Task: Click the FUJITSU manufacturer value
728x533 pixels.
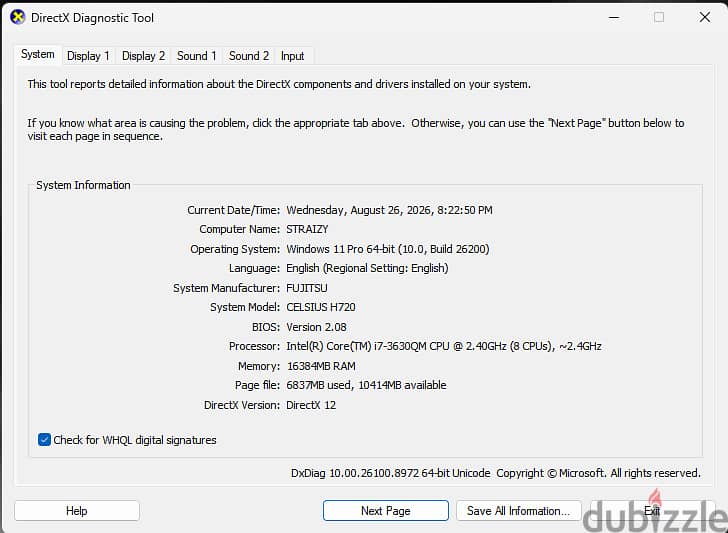Action: 307,288
